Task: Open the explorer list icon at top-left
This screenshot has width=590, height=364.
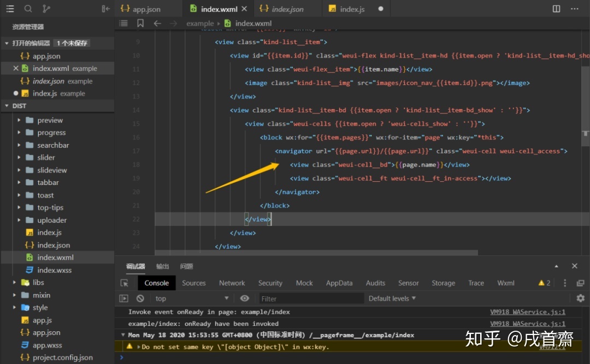Action: (x=10, y=9)
